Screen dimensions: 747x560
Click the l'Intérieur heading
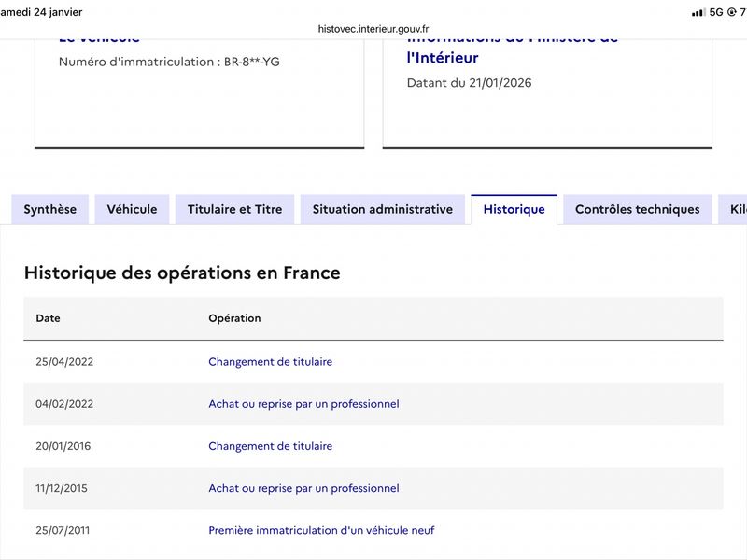(443, 58)
